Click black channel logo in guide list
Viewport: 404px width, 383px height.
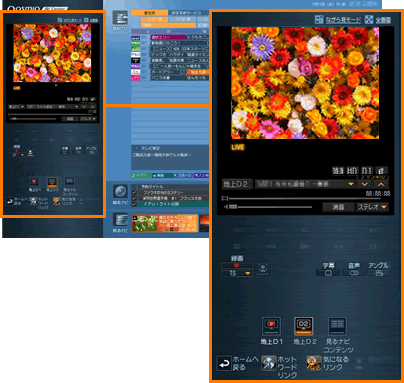click(135, 60)
